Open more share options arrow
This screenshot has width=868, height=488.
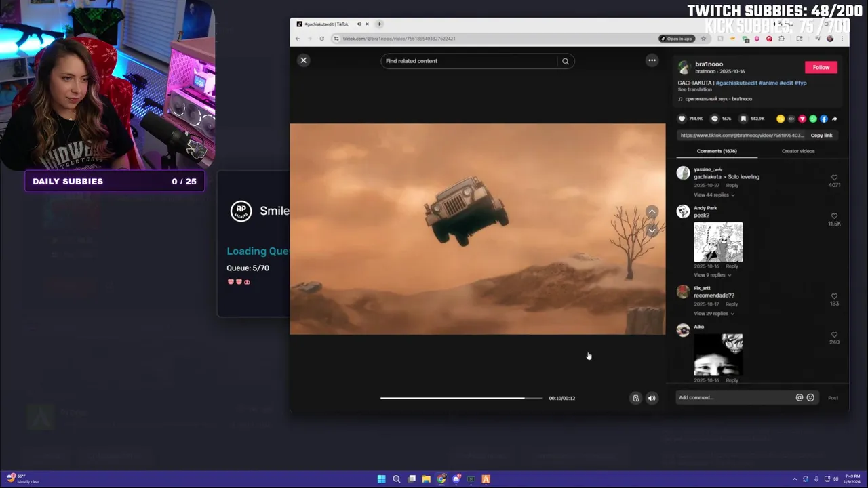coord(835,119)
